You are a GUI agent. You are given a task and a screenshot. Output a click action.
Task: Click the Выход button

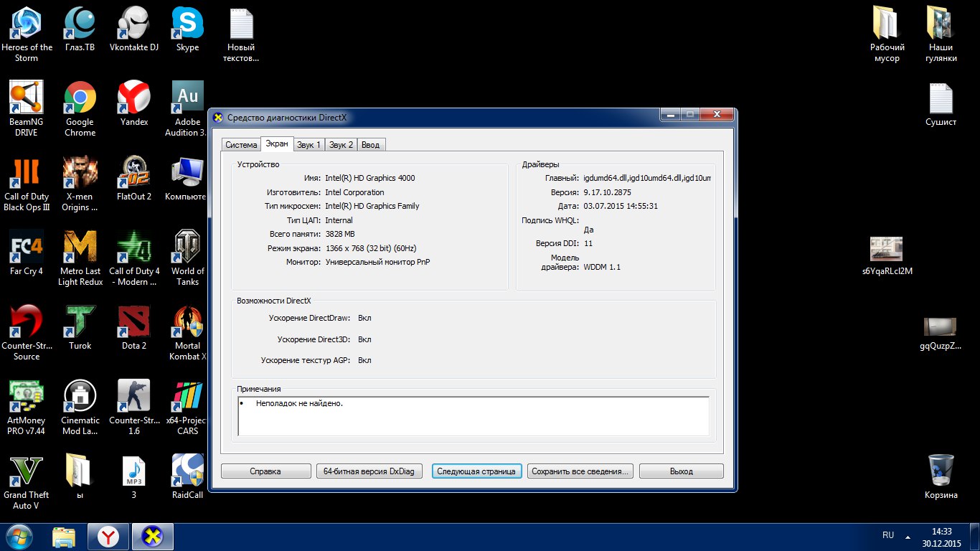682,471
